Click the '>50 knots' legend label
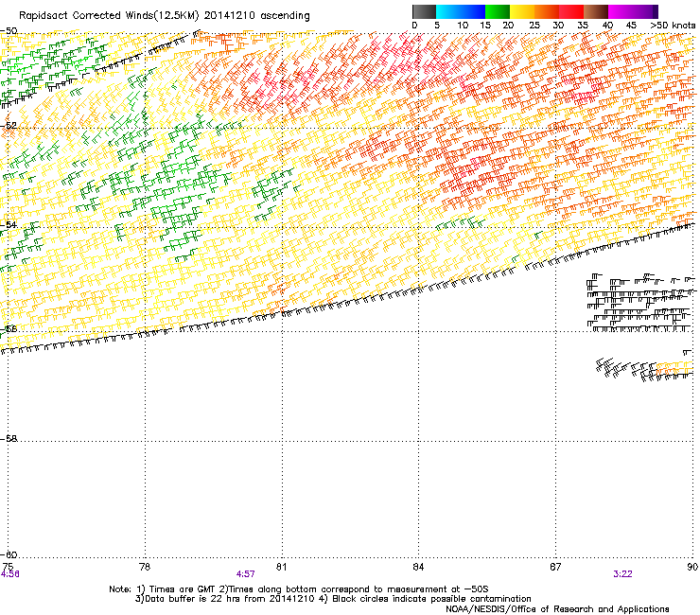 point(673,26)
